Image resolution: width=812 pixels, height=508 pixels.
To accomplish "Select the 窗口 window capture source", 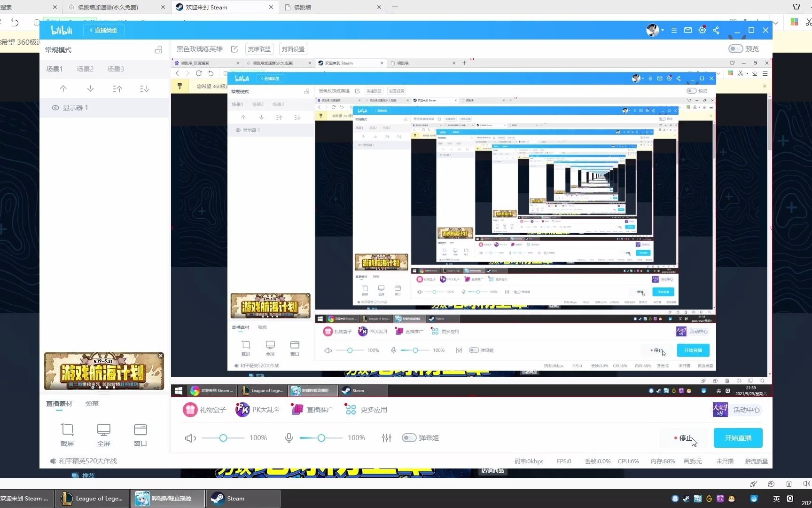I will click(x=140, y=434).
